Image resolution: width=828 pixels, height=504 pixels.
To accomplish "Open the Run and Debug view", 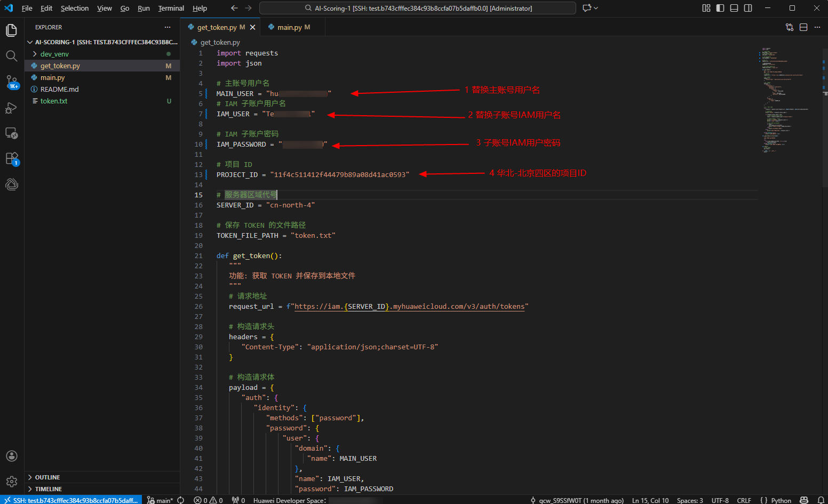I will 11,108.
